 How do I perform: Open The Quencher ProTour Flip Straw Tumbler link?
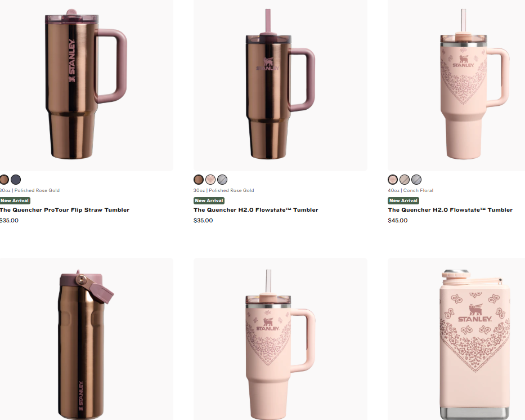(x=65, y=210)
